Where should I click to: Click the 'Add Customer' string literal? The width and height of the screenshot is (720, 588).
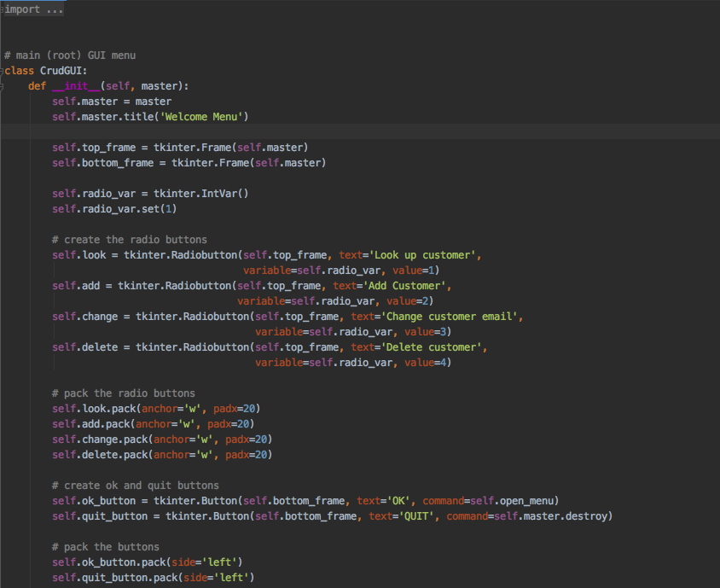click(x=404, y=285)
